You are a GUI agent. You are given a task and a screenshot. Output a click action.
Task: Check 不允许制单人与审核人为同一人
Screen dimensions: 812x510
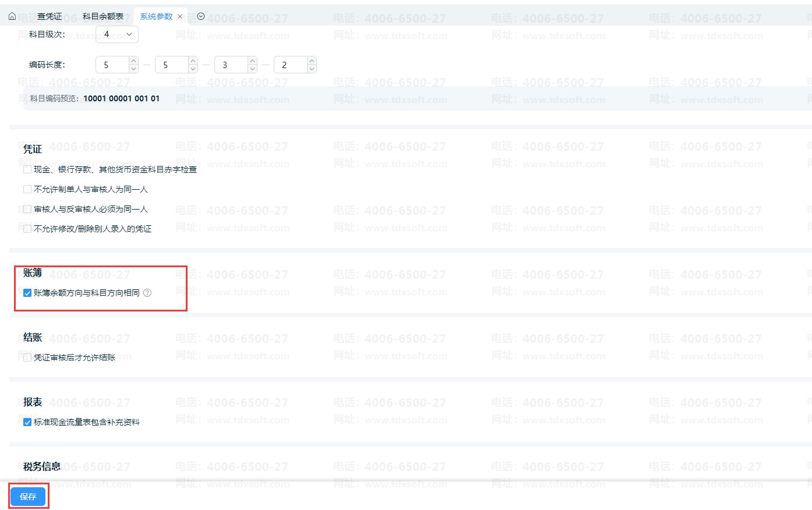[x=27, y=190]
